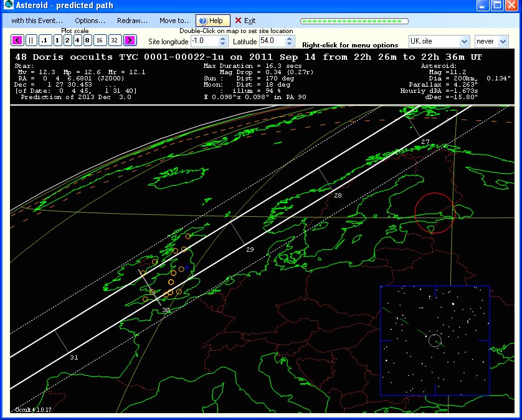Choose plot scale .1 button
522x420 pixels.
pos(44,41)
